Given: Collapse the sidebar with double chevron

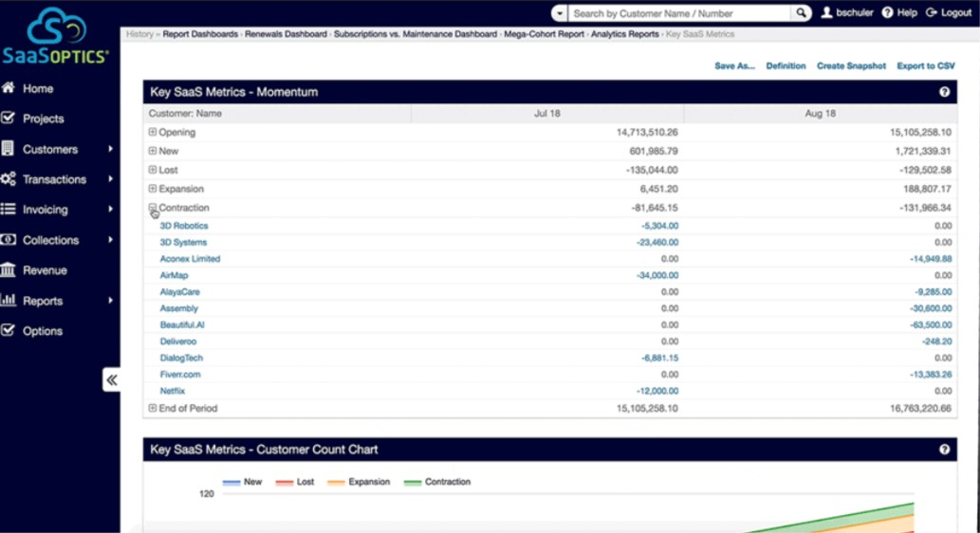Looking at the screenshot, I should pyautogui.click(x=111, y=380).
